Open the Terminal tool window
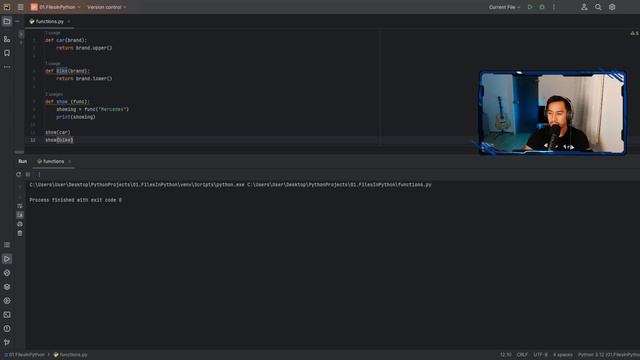 [7, 315]
